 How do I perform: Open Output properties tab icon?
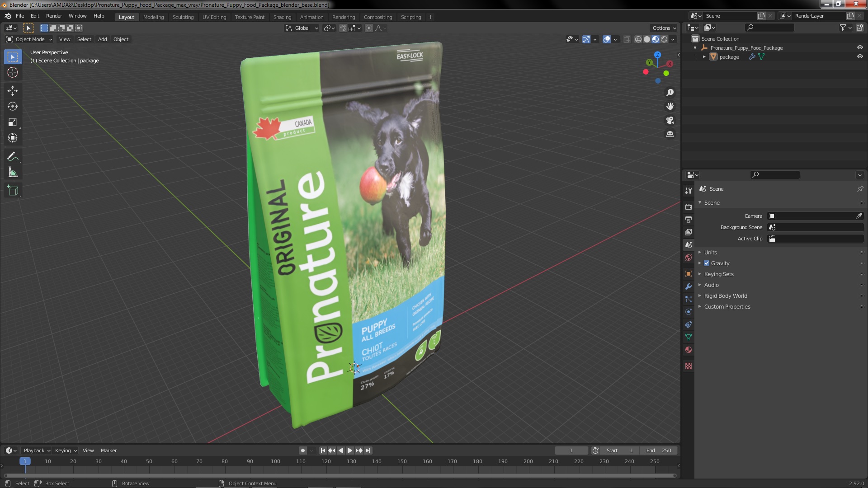pos(689,219)
